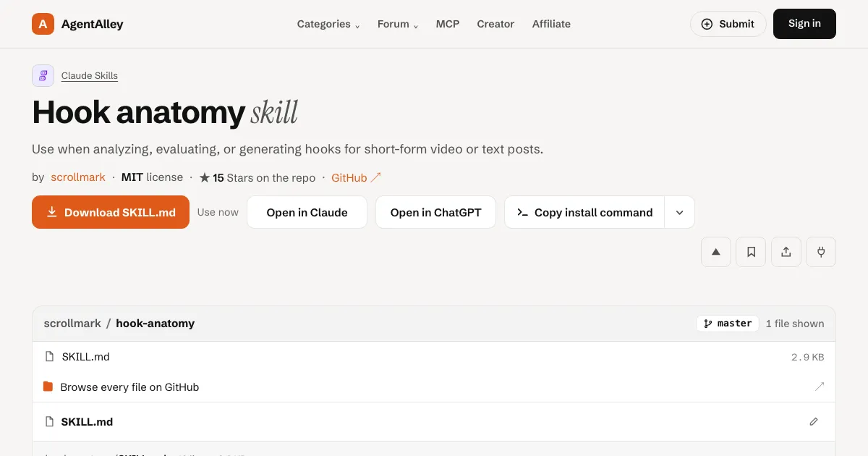Open the master branch selector

[x=728, y=324]
